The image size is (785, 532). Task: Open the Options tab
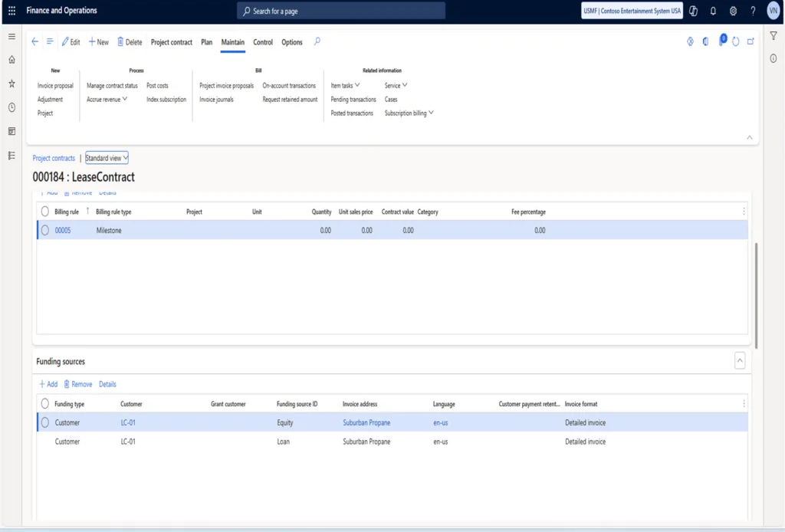(x=292, y=42)
